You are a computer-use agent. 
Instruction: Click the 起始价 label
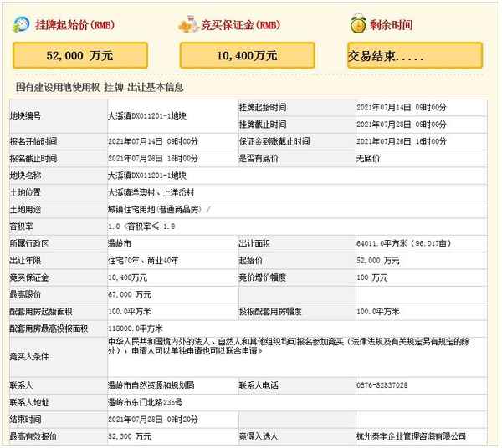click(x=250, y=261)
